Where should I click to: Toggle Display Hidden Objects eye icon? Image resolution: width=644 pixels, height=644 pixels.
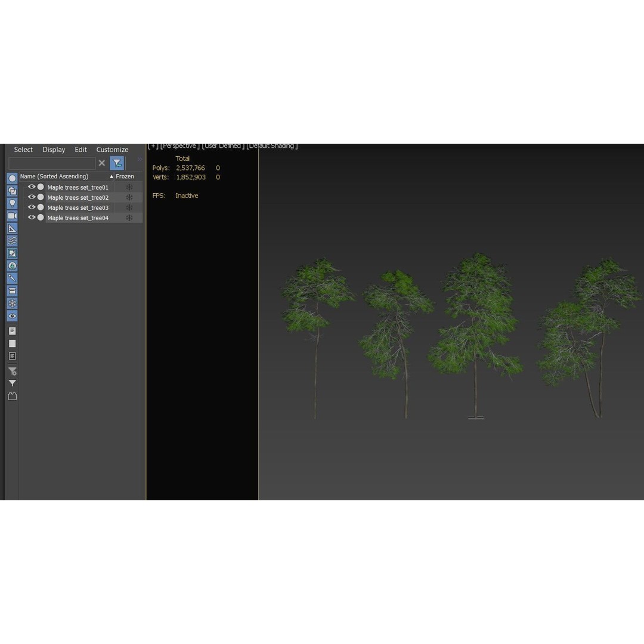point(13,316)
